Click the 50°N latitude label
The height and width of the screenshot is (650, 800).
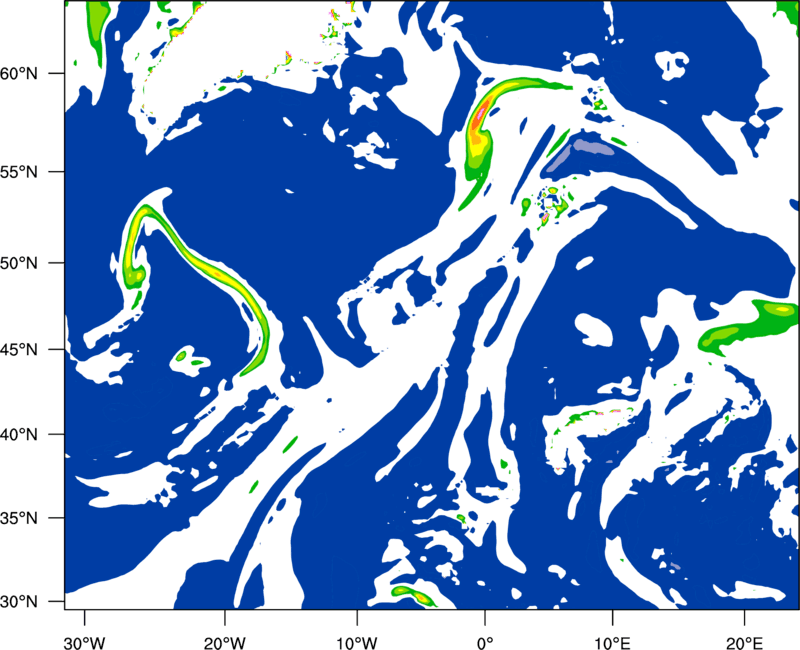click(19, 263)
